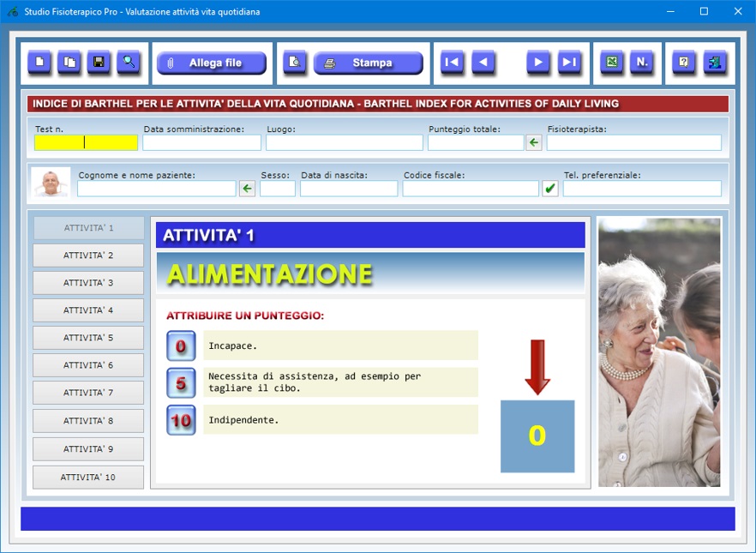
Task: Go to first record
Action: [x=452, y=63]
